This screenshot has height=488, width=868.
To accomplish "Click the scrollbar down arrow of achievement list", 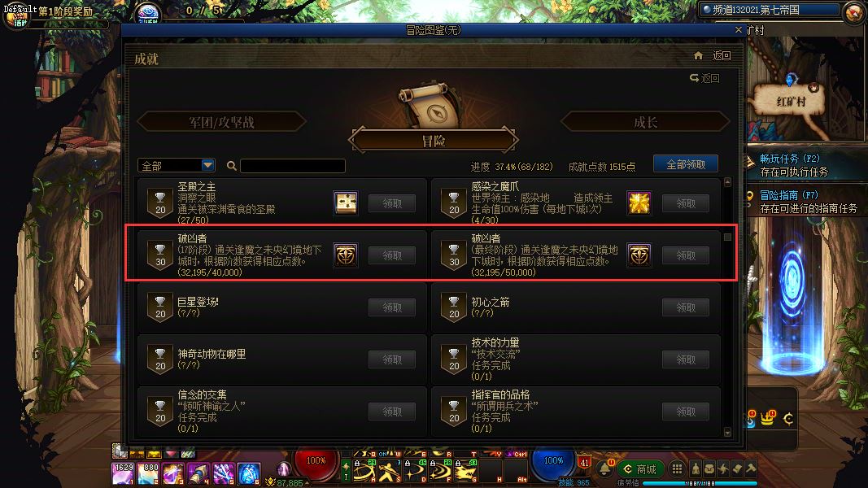I will point(727,432).
